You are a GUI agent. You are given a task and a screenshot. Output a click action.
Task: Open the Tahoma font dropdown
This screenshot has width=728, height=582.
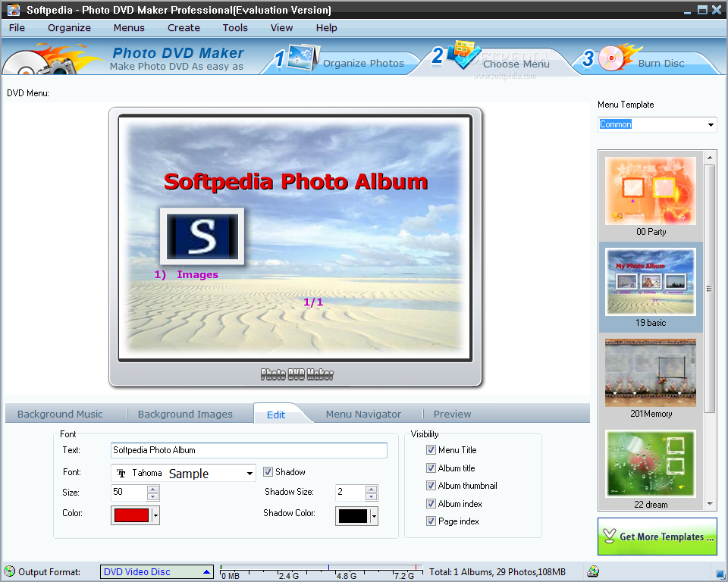click(249, 474)
